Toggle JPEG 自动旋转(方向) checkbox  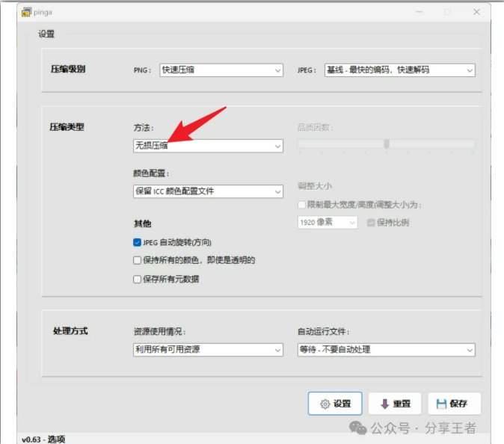[137, 242]
